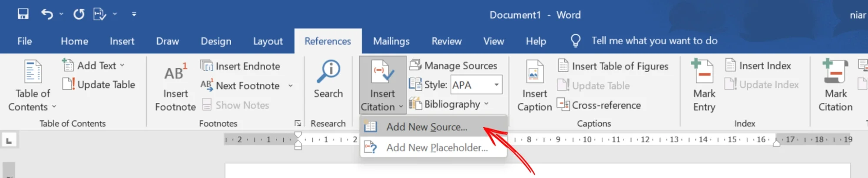Click the Undo arrow icon
The width and height of the screenshot is (868, 178).
tap(47, 14)
